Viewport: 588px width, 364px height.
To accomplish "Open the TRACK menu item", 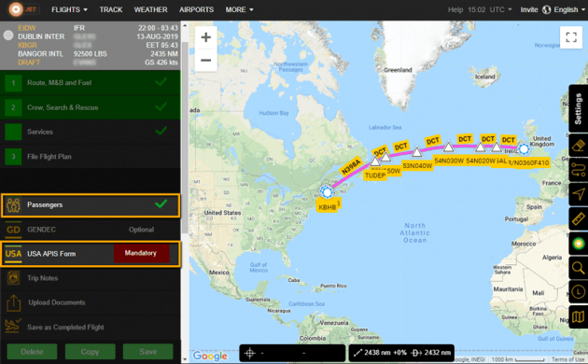I will (x=111, y=9).
